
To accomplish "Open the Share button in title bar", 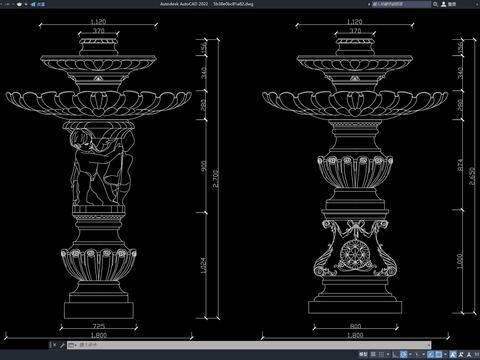I will pos(38,4).
